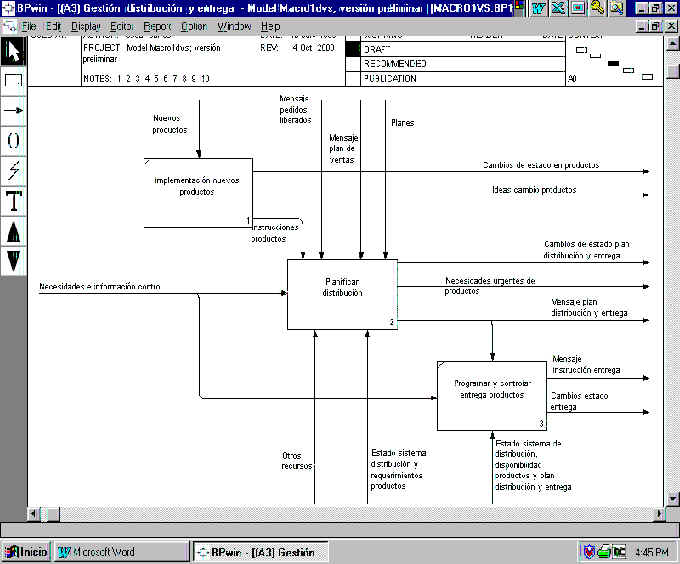Restore the inner diagram window
Viewport: 680px width, 564px height.
pyautogui.click(x=655, y=26)
